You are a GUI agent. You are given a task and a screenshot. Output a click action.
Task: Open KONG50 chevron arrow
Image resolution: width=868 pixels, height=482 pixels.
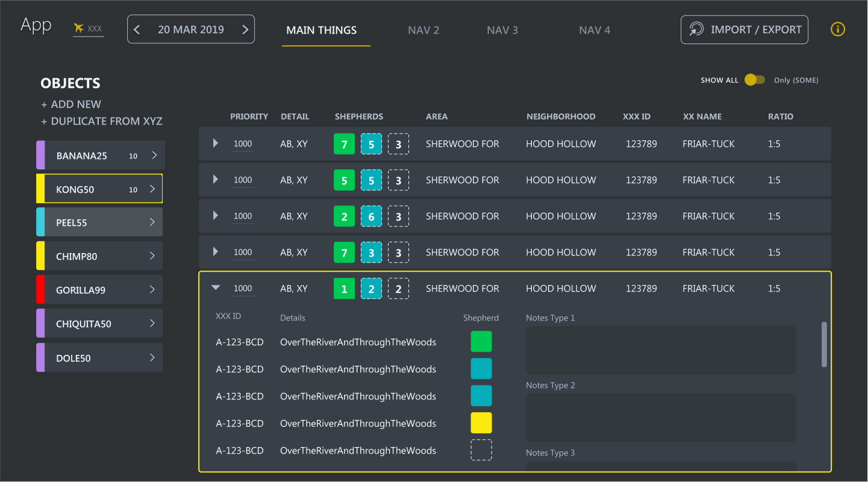coord(152,189)
